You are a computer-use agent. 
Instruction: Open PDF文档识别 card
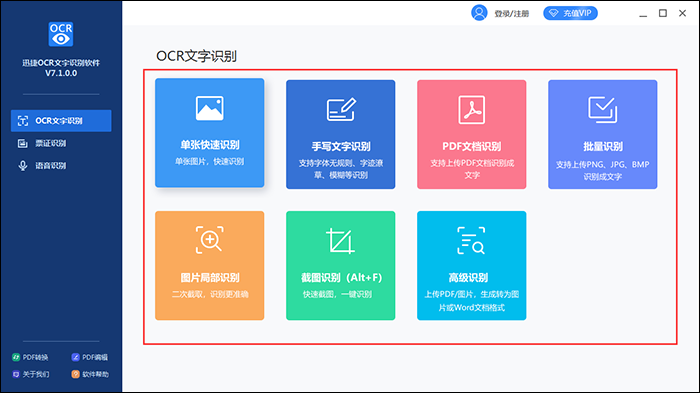471,134
